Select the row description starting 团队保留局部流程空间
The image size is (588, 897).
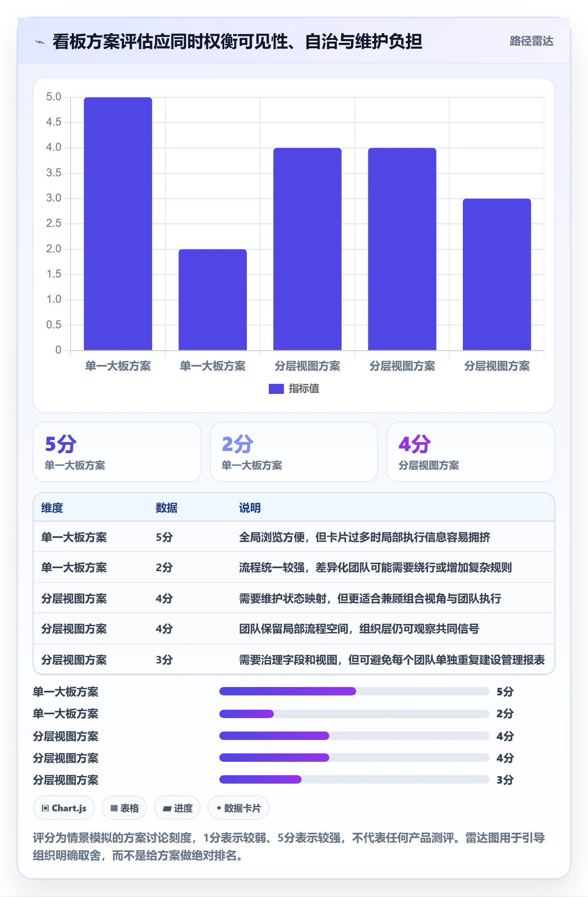click(x=359, y=629)
